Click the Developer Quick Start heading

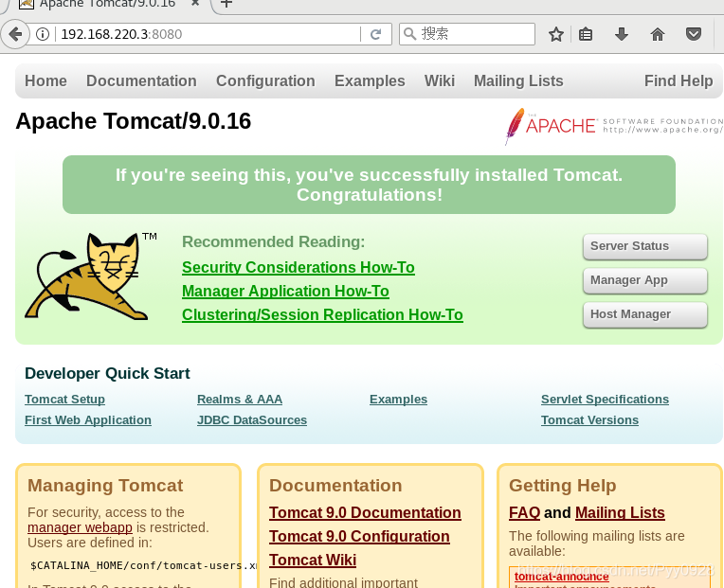tap(107, 374)
